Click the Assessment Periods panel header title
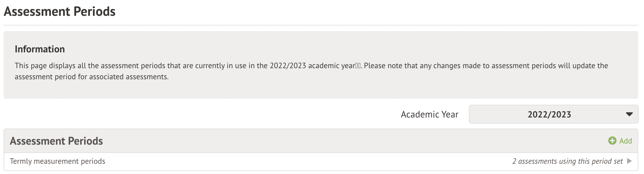644x174 pixels. 56,141
